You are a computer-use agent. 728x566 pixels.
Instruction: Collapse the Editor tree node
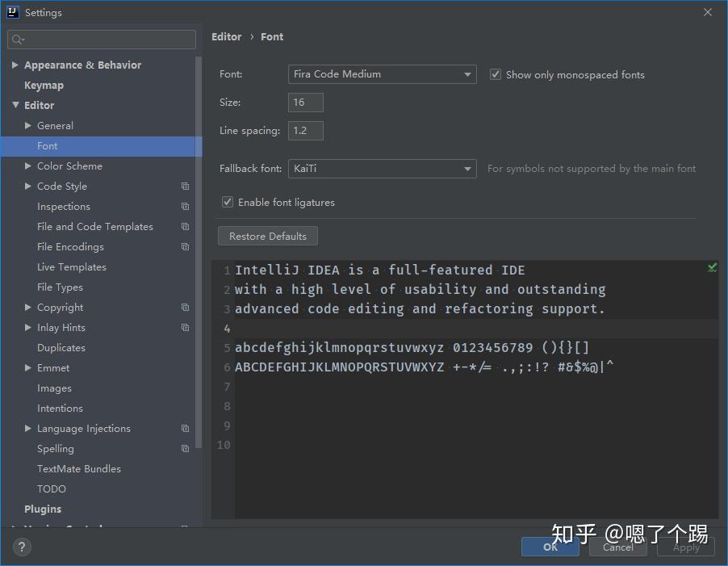[x=16, y=105]
